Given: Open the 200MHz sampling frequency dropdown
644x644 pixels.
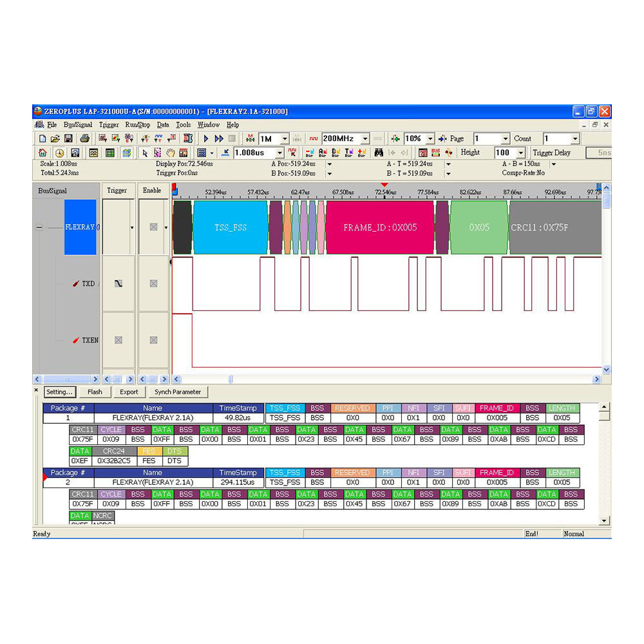Looking at the screenshot, I should (x=366, y=138).
